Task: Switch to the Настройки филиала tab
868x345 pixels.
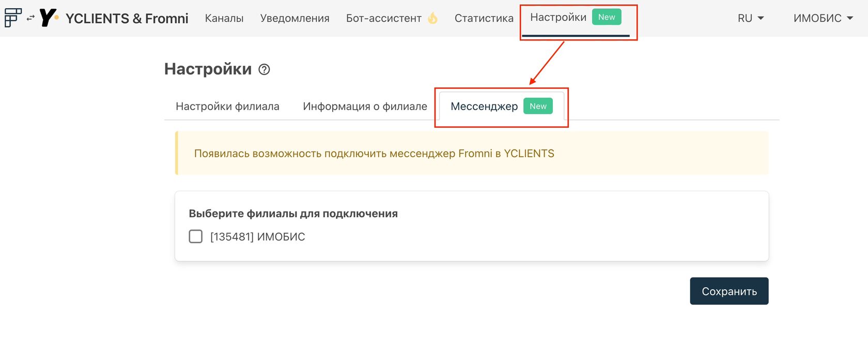Action: 227,106
